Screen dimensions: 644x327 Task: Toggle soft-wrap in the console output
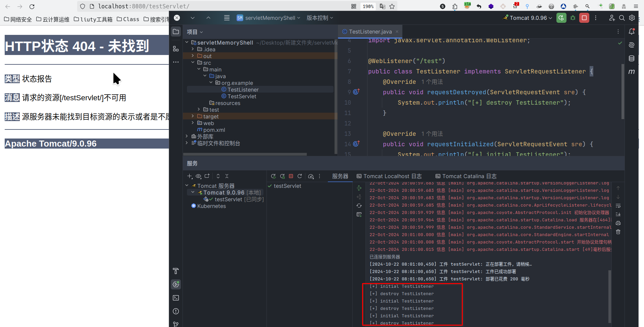coord(618,206)
